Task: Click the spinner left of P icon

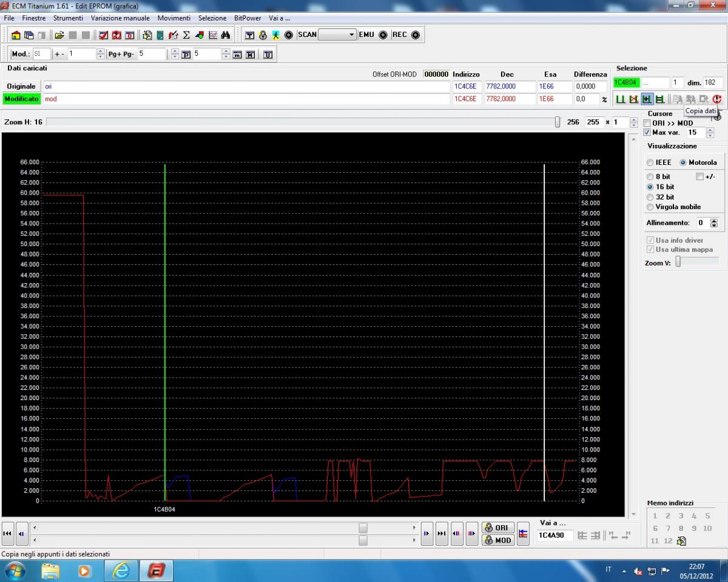Action: (175, 54)
